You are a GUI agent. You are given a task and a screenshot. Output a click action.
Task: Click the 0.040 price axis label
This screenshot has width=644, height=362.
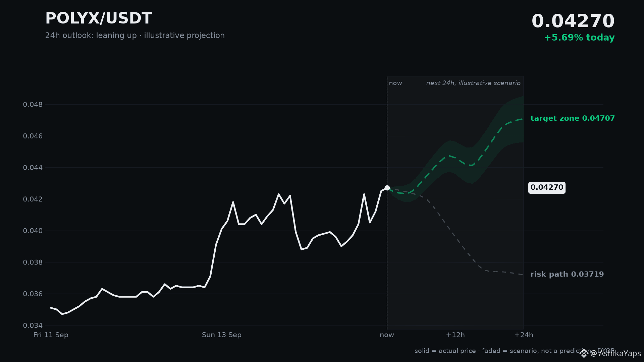(33, 231)
